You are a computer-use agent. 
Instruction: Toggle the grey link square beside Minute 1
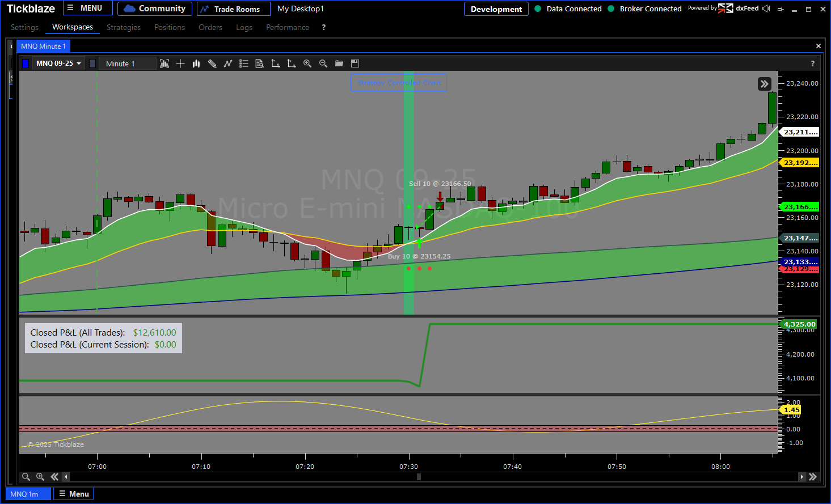tap(92, 63)
